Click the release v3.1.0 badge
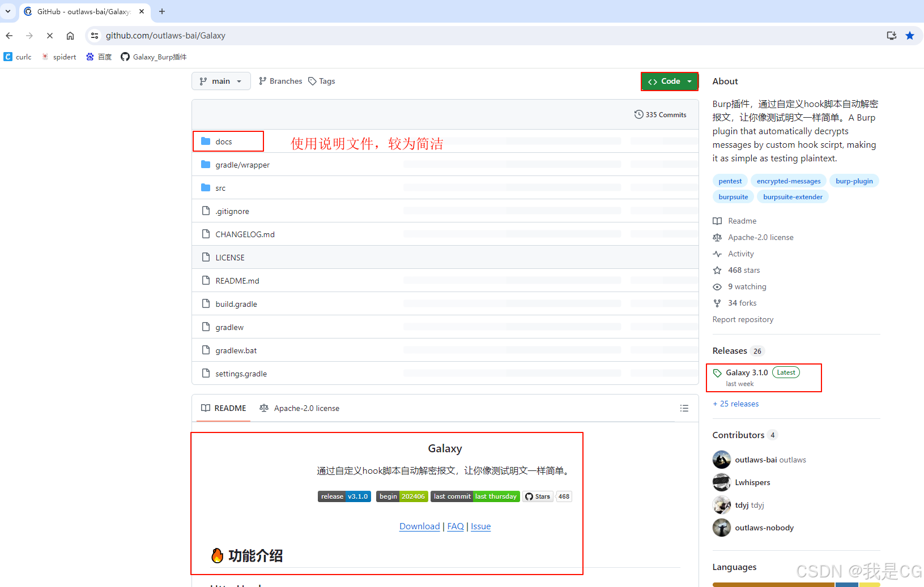 (344, 496)
